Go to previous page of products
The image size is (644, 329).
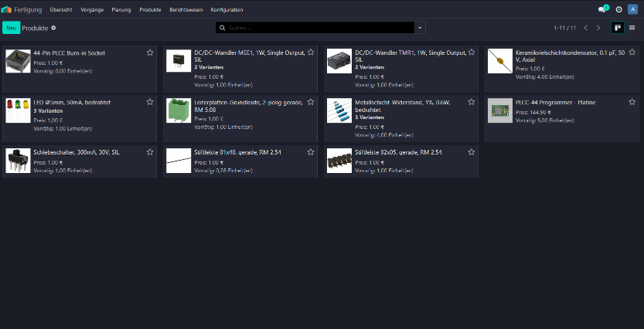(x=585, y=28)
